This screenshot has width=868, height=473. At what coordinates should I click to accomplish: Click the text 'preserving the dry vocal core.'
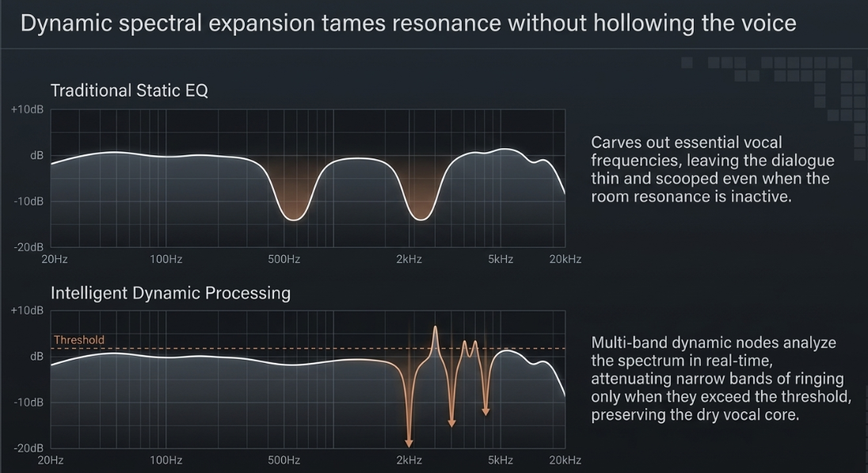[x=695, y=415]
